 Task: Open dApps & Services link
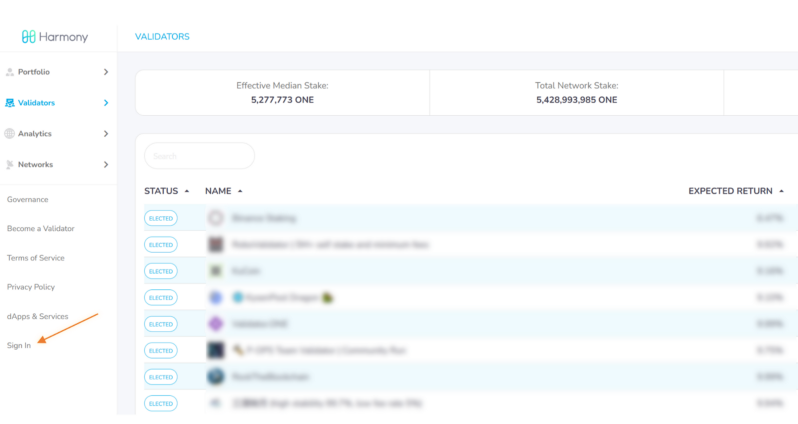tap(37, 317)
